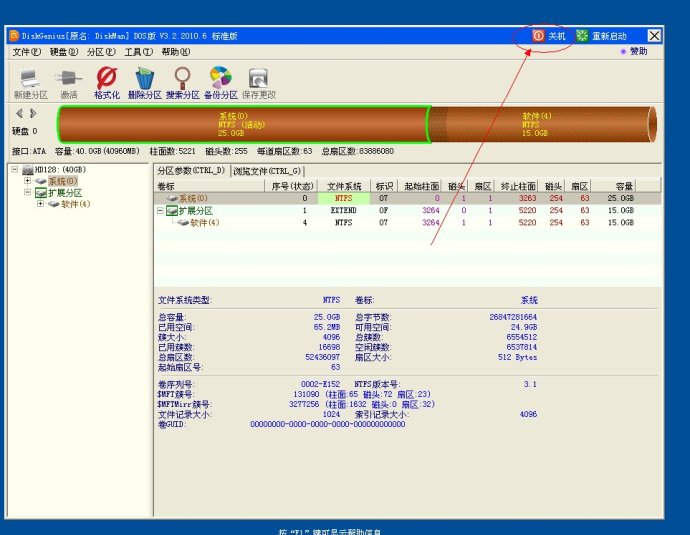Click the Backup Partition (备份分区) icon
The width and height of the screenshot is (690, 535).
click(x=220, y=83)
